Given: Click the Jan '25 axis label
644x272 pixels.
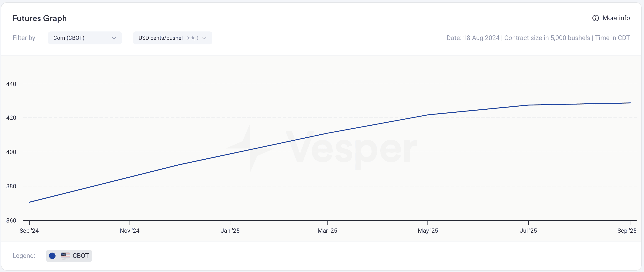Looking at the screenshot, I should click(x=230, y=231).
